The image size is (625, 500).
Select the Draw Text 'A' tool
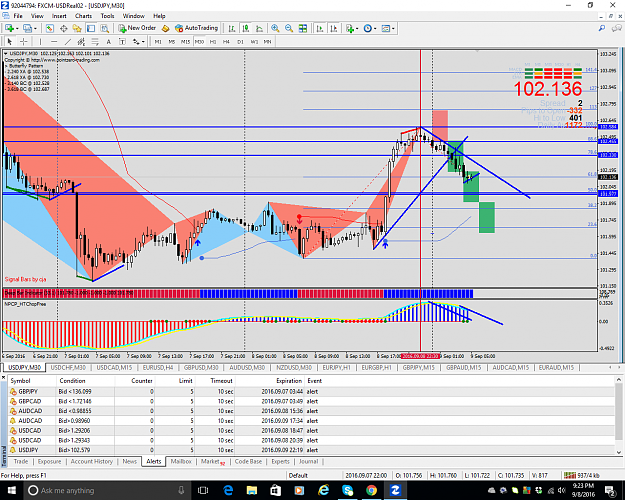[x=108, y=41]
